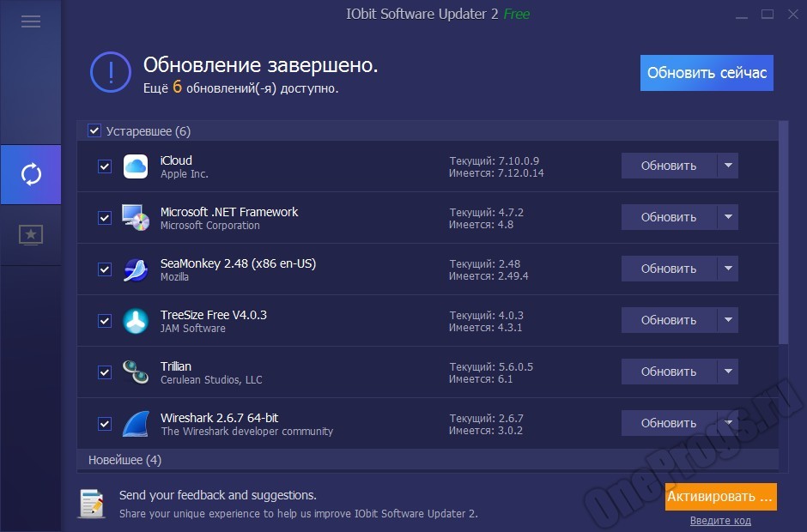Expand the Новейшее (4) section
This screenshot has height=532, width=807.
click(428, 460)
